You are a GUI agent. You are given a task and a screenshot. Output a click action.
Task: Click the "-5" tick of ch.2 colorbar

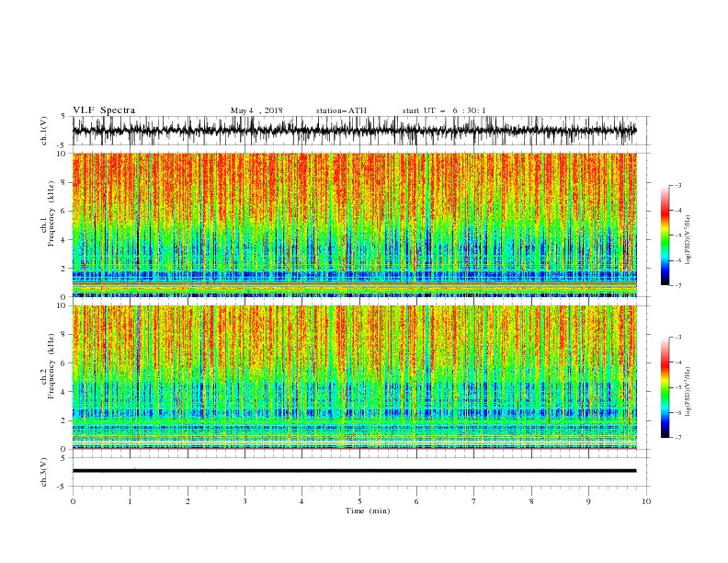(x=678, y=387)
